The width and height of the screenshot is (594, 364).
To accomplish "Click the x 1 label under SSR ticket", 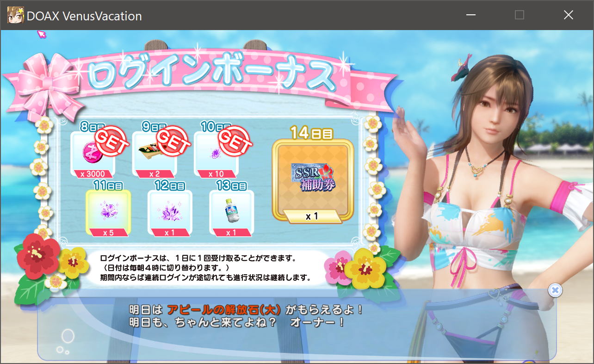I will click(x=313, y=216).
